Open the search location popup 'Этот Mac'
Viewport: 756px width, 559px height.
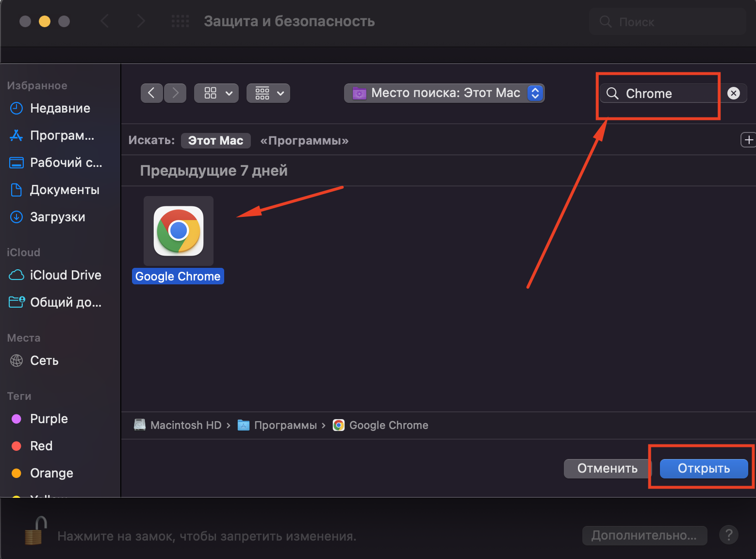click(444, 93)
